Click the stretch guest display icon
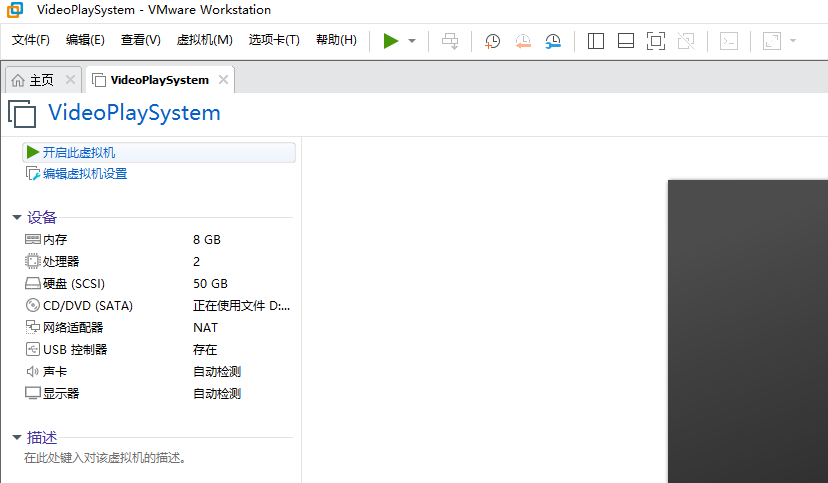This screenshot has width=828, height=483. coord(771,41)
